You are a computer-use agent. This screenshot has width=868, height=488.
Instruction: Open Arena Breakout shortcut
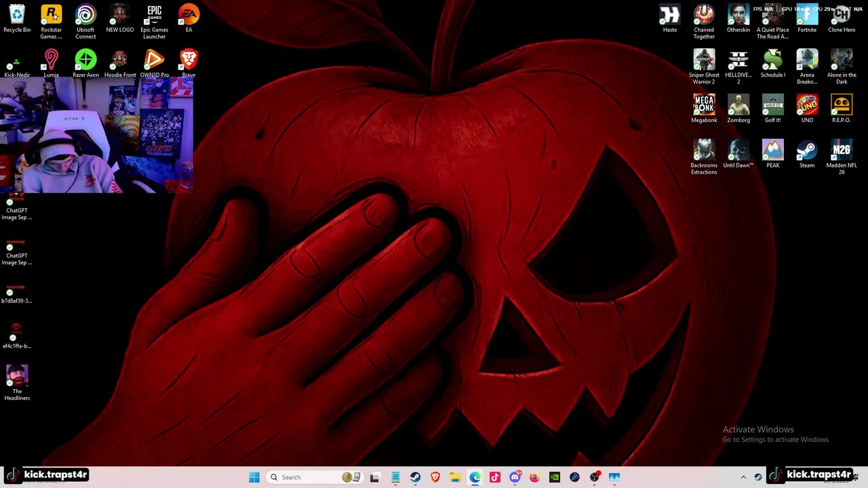click(x=807, y=67)
